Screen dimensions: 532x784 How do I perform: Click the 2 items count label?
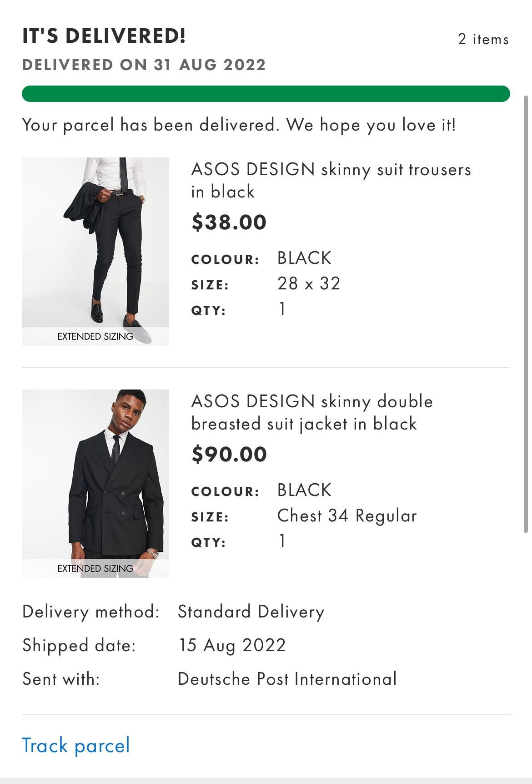coord(483,39)
